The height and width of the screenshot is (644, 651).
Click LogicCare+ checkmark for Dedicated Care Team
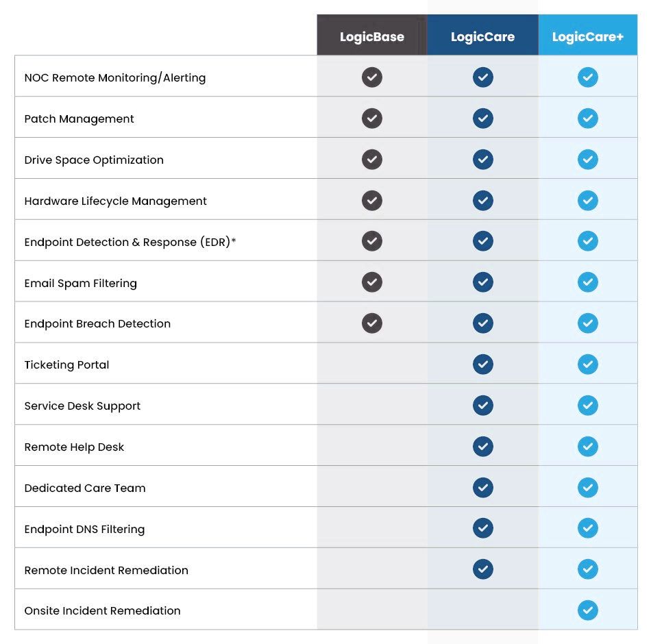(x=587, y=488)
